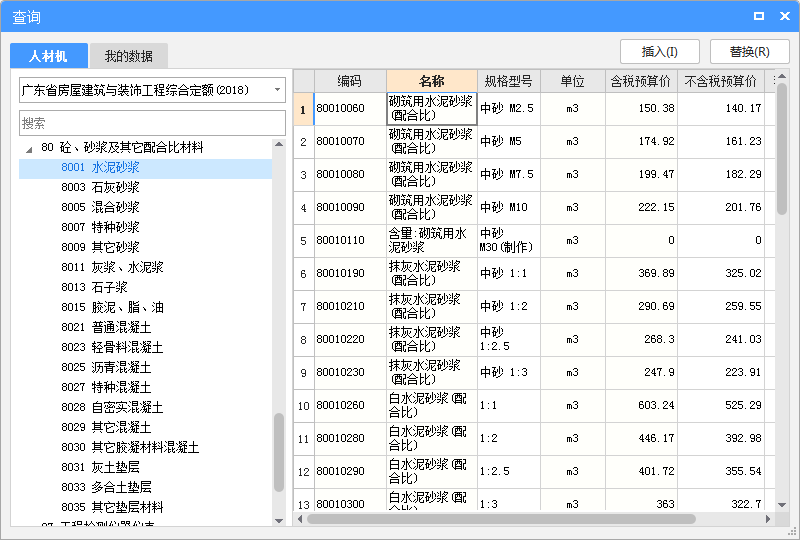Click price cell 150.38
Viewport: 800px width, 540px height.
click(x=641, y=108)
